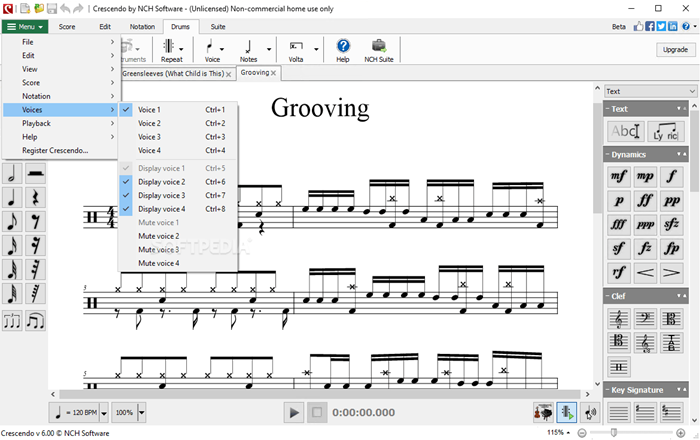Select the eighth rest tool
Image resolution: width=700 pixels, height=440 pixels.
(35, 222)
